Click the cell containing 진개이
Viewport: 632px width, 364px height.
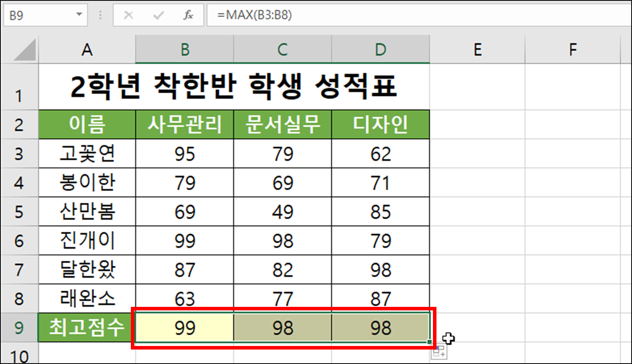(x=86, y=240)
